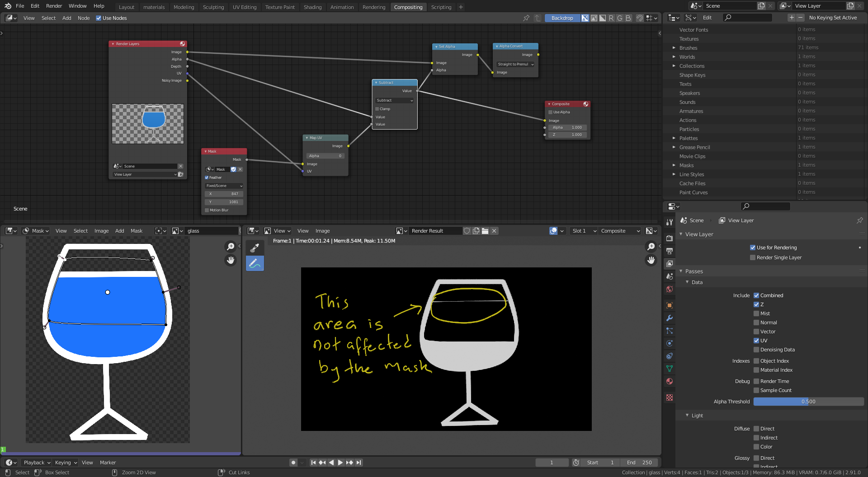Toggle Feather checkbox in Mask node
The image size is (868, 477).
tap(207, 178)
